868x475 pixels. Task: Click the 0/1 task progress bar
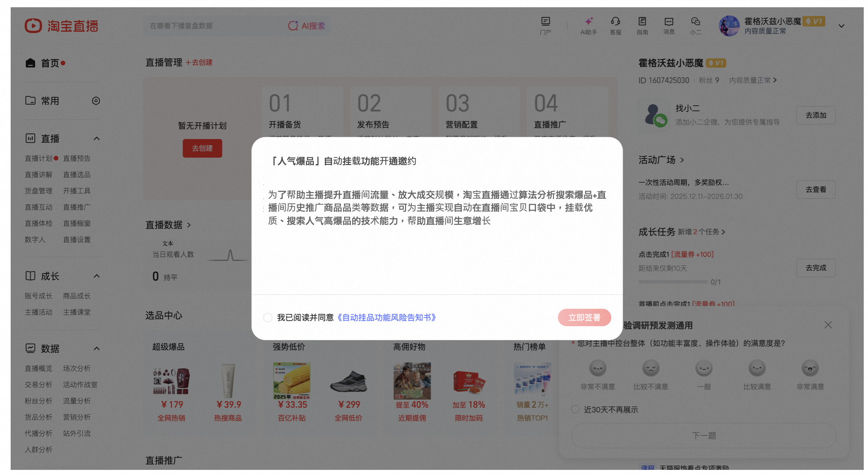click(x=673, y=282)
